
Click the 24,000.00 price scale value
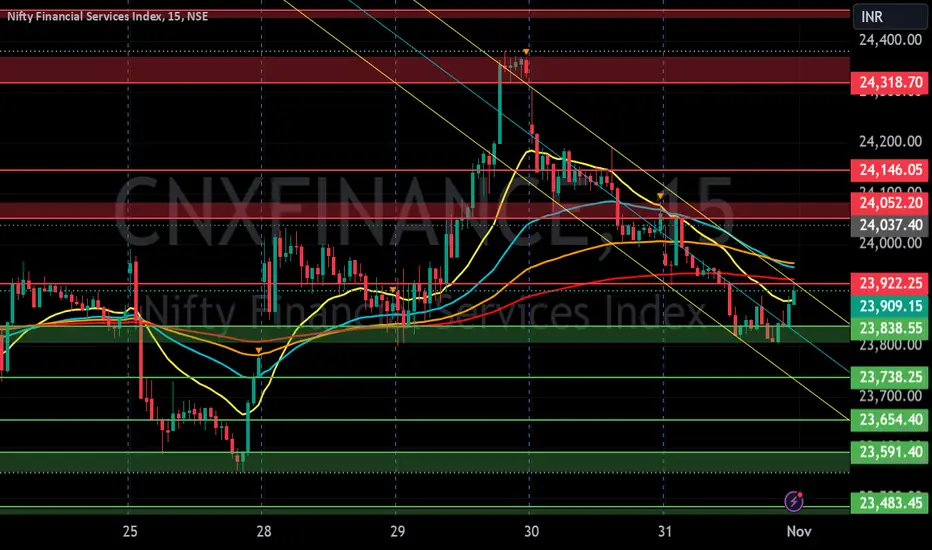(x=890, y=243)
